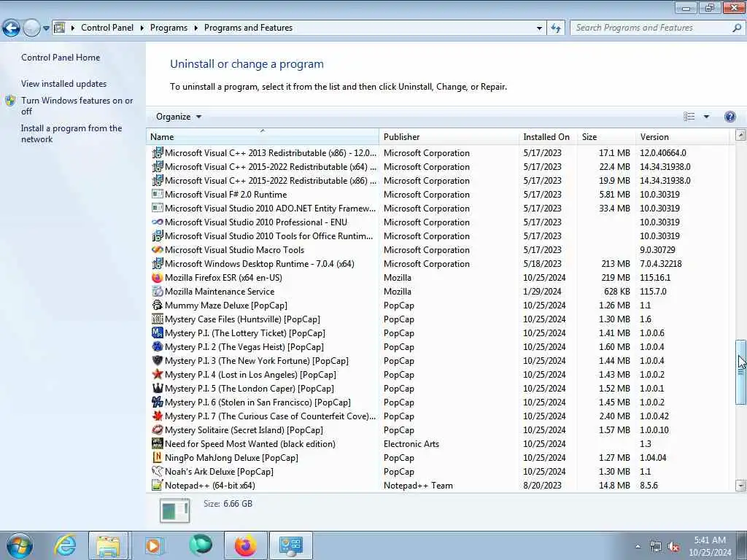Open the help question mark icon

click(729, 117)
